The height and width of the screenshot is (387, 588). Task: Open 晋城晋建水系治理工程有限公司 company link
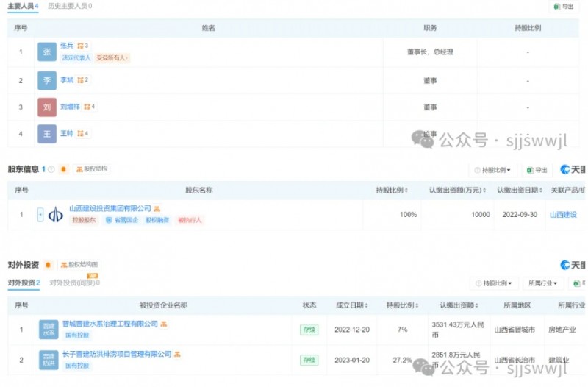click(x=110, y=324)
